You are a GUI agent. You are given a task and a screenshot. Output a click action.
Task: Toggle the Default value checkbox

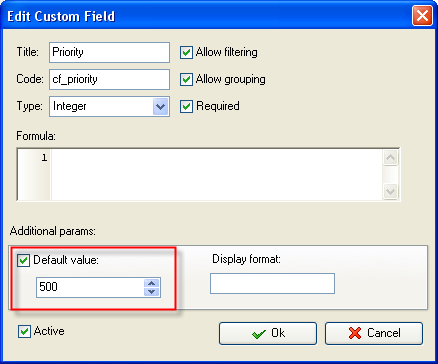tap(23, 260)
